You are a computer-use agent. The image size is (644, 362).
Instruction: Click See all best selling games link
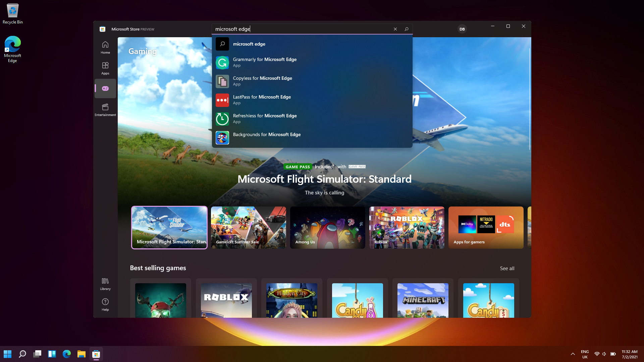pos(507,268)
